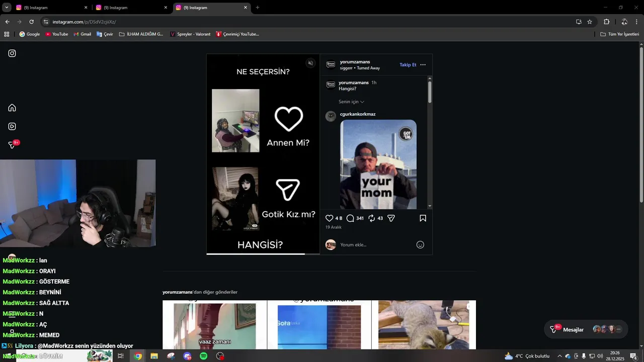Open yorumzamans profile from the post header
The image size is (644, 362).
click(x=355, y=62)
